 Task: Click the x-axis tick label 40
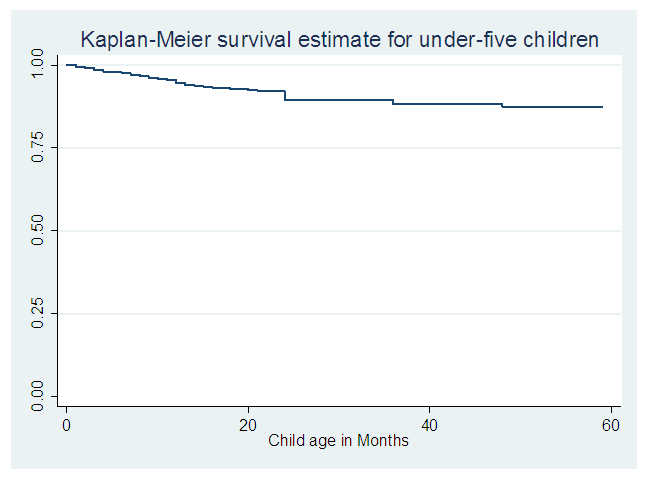click(x=429, y=425)
